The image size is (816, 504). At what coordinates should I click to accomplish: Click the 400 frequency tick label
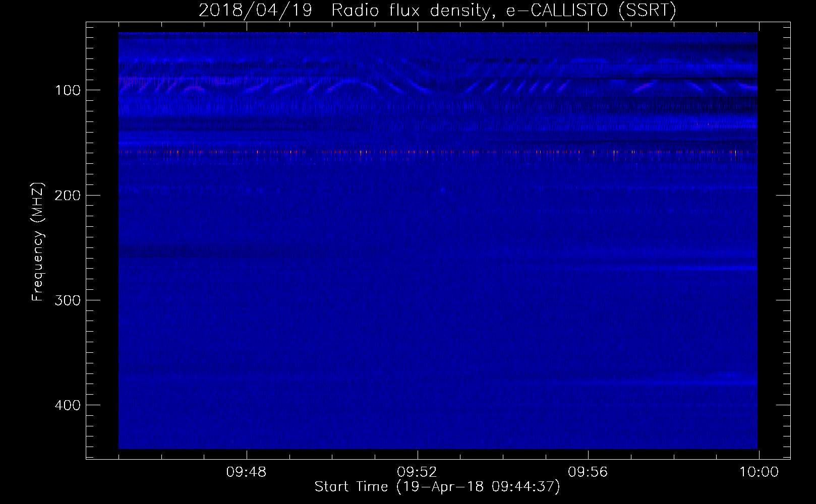[68, 405]
